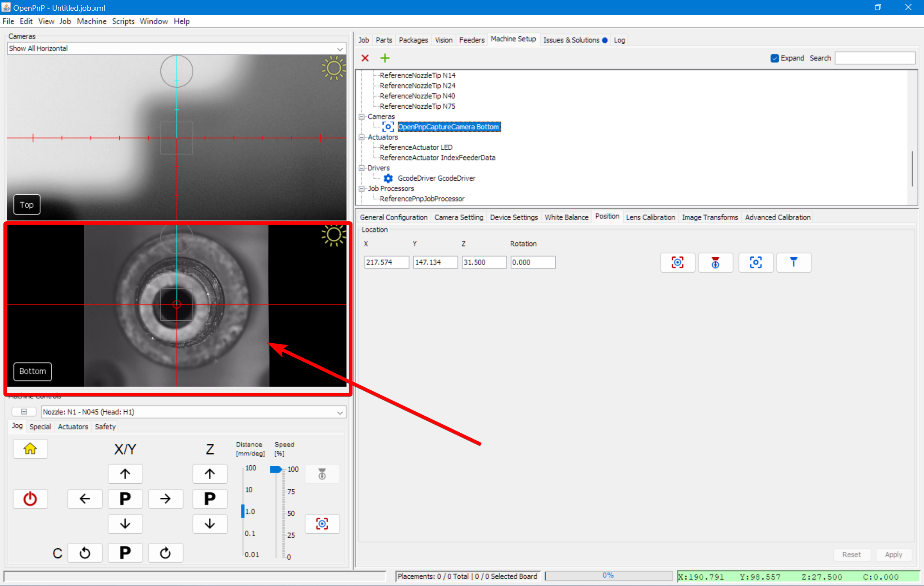Toggle light on Bottom camera view
924x586 pixels.
(333, 235)
